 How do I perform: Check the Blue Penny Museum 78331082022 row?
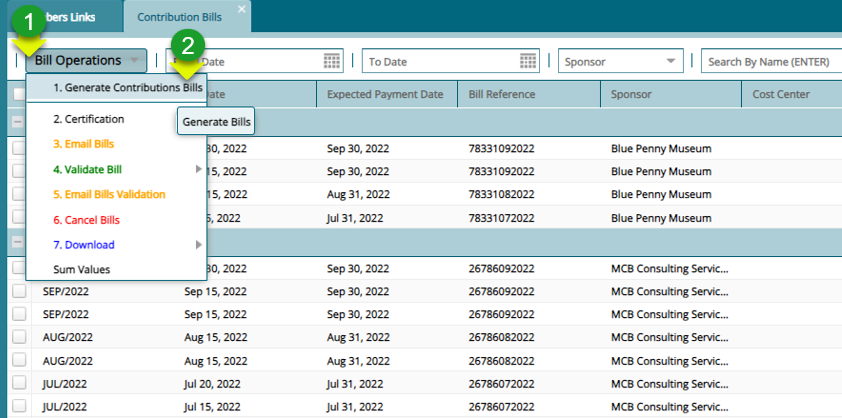pos(19,194)
